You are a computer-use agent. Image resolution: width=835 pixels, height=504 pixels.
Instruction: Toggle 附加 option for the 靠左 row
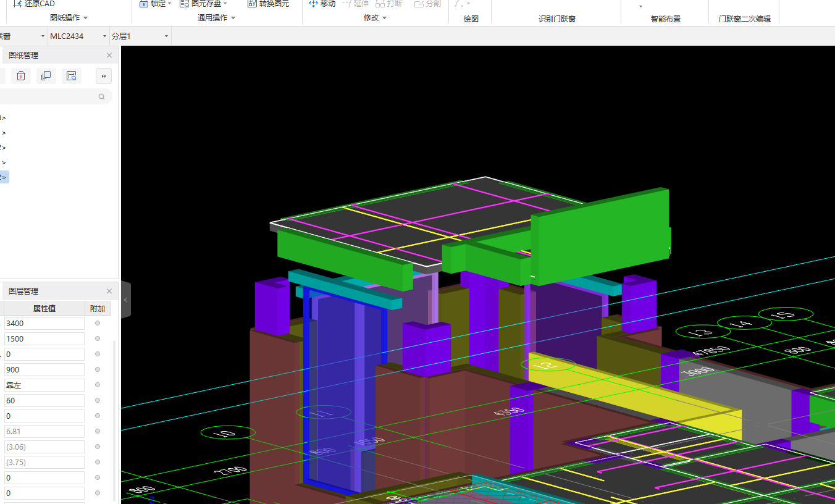tap(98, 385)
